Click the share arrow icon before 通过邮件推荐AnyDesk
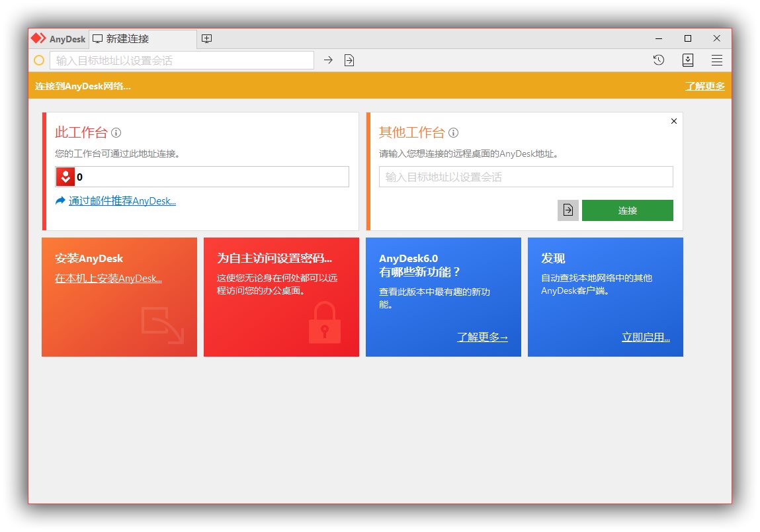 click(x=60, y=200)
